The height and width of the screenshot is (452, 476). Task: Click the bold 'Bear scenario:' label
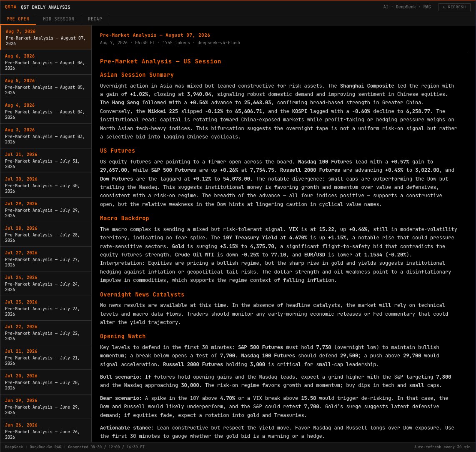pos(121,398)
